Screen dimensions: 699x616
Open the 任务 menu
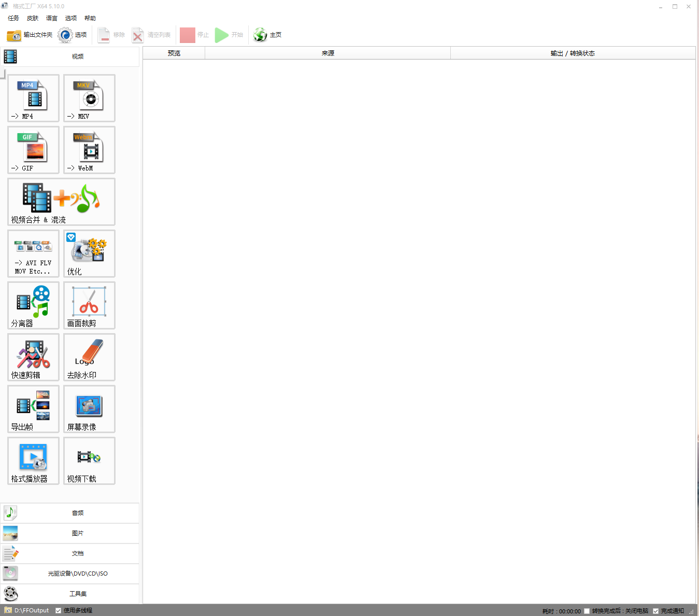[x=13, y=18]
